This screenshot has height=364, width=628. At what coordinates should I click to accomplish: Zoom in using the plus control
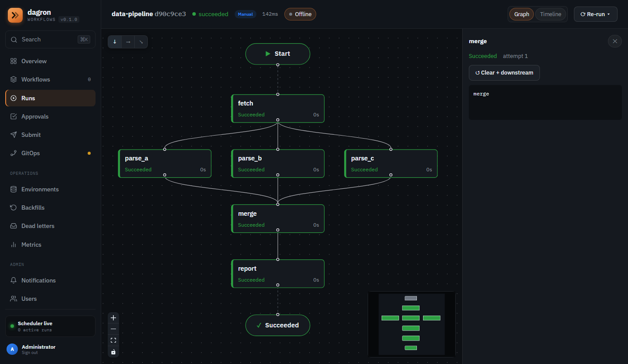point(113,318)
